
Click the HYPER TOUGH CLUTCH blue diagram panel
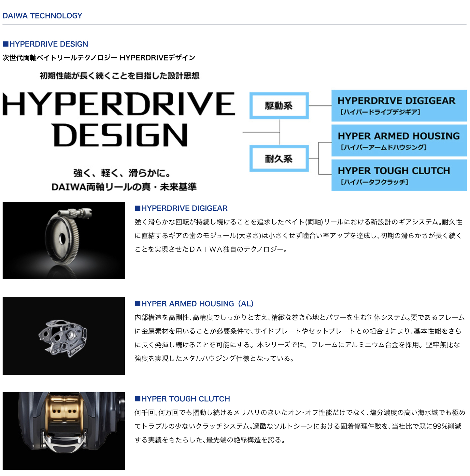point(399,175)
